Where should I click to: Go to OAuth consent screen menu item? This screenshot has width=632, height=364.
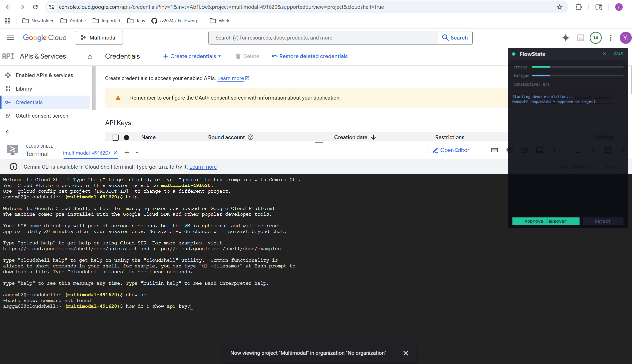(42, 116)
